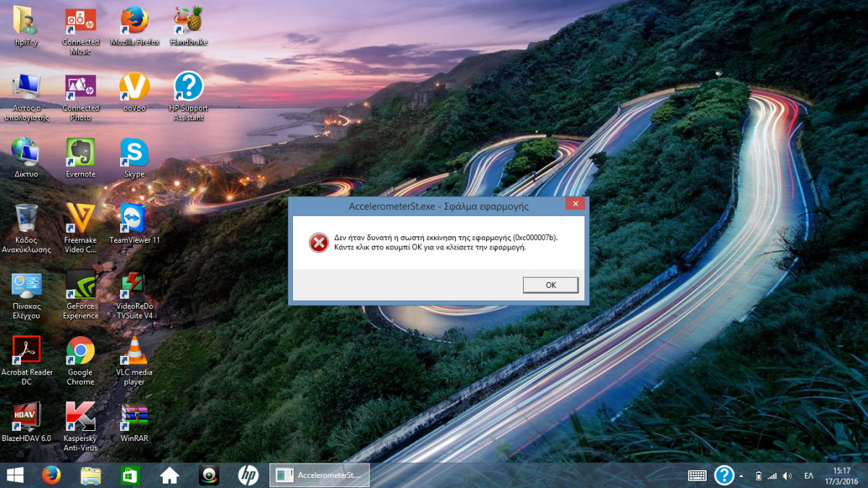Switch the ΕΛ input language indicator
Image resolution: width=868 pixels, height=488 pixels.
click(809, 476)
